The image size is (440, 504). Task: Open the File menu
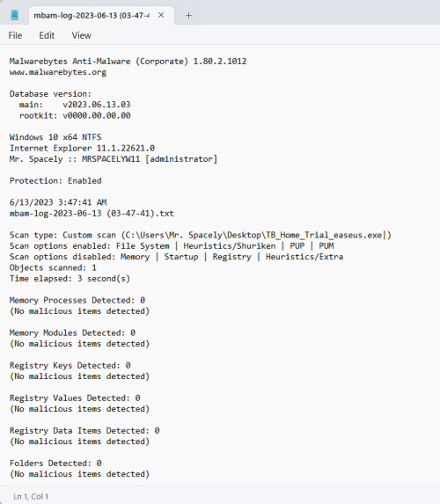coord(15,35)
